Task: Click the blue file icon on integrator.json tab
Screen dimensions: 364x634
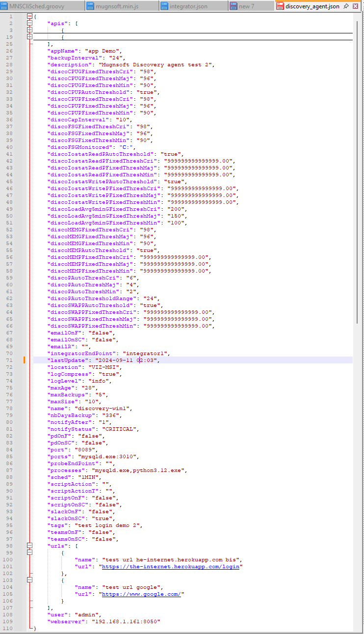Action: tap(165, 6)
